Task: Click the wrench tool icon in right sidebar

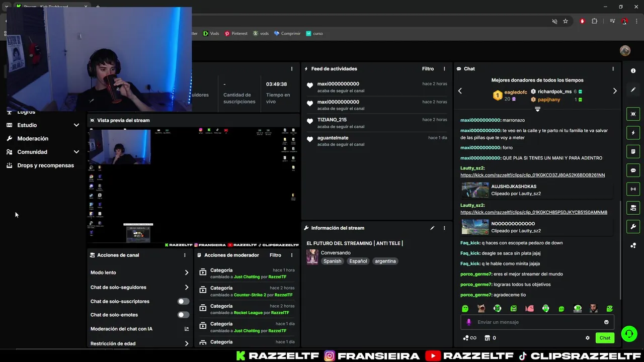Action: pyautogui.click(x=633, y=226)
